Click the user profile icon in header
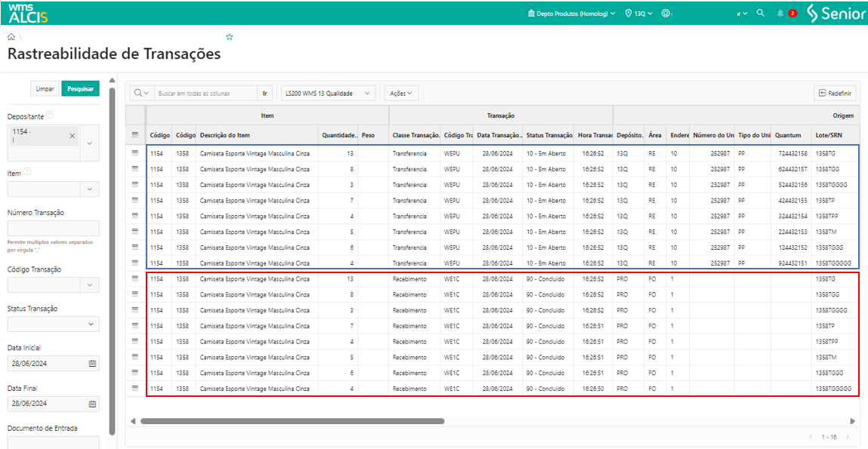The image size is (868, 449). coord(666,14)
